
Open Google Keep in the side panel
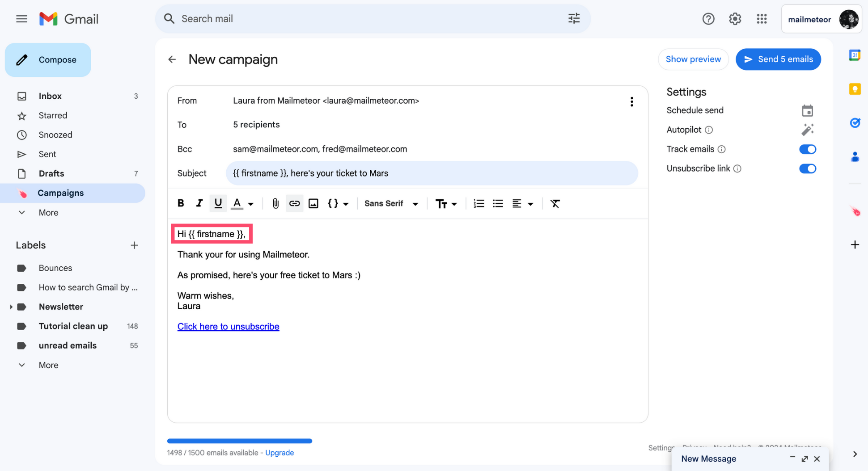pyautogui.click(x=855, y=89)
